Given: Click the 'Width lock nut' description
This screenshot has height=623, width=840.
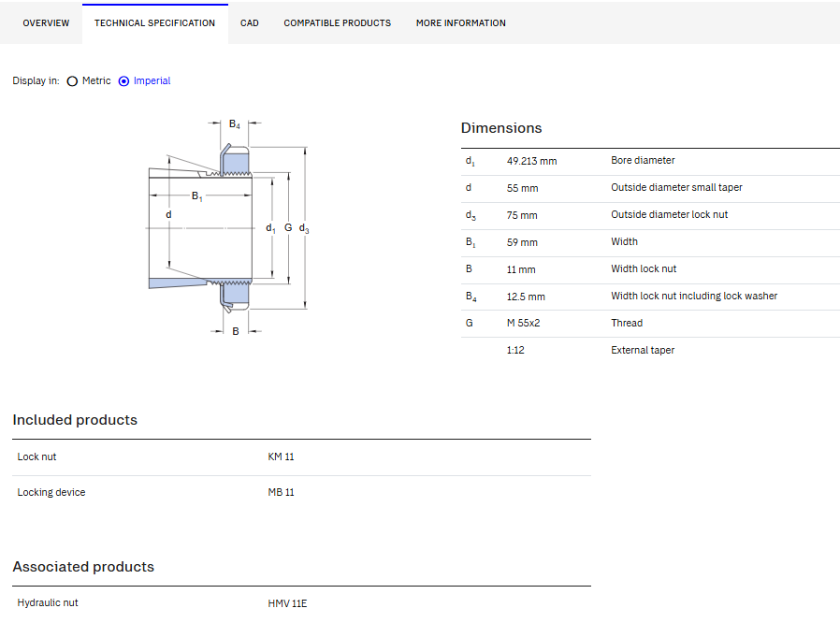Looking at the screenshot, I should (x=644, y=268).
